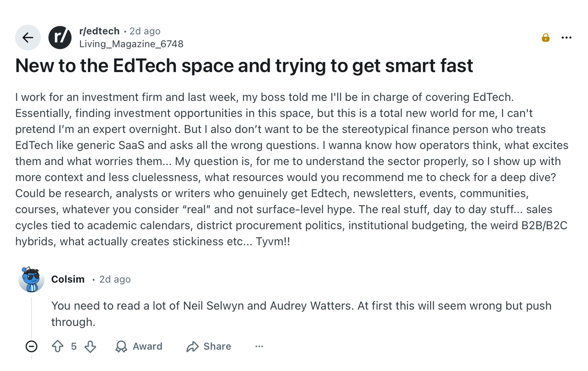Click the comment thread vertical line
This screenshot has height=371, width=588.
click(32, 316)
